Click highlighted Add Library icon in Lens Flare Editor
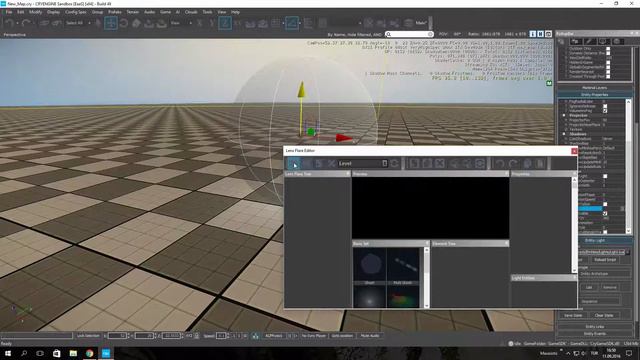640x360 pixels. coord(293,164)
